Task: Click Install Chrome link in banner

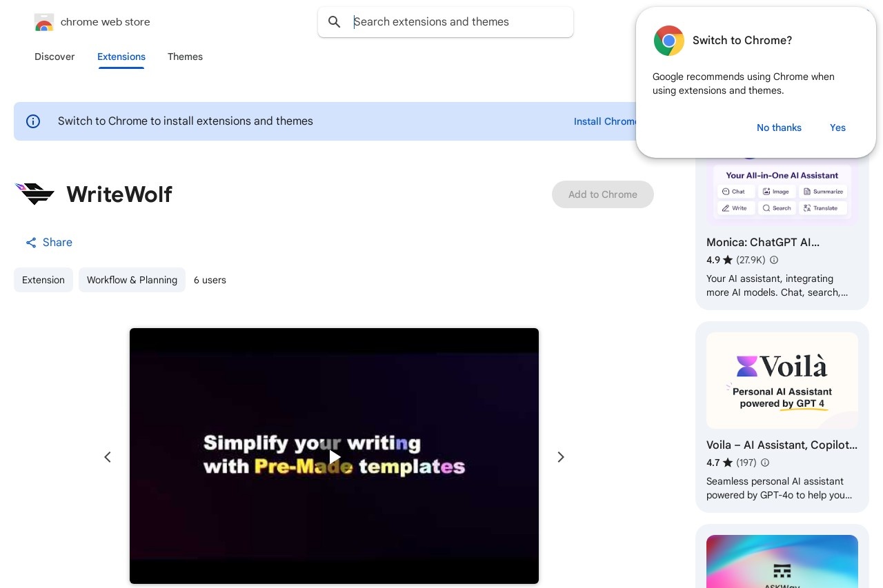Action: click(x=606, y=121)
